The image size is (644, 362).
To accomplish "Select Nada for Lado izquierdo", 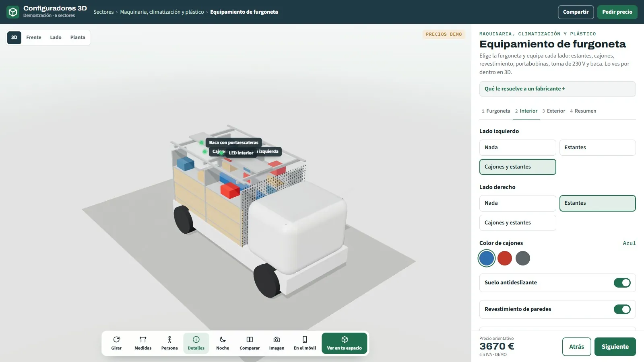I will (518, 148).
